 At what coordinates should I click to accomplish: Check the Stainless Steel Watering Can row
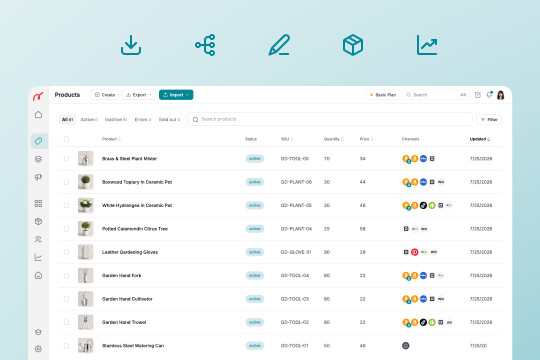[x=66, y=346]
